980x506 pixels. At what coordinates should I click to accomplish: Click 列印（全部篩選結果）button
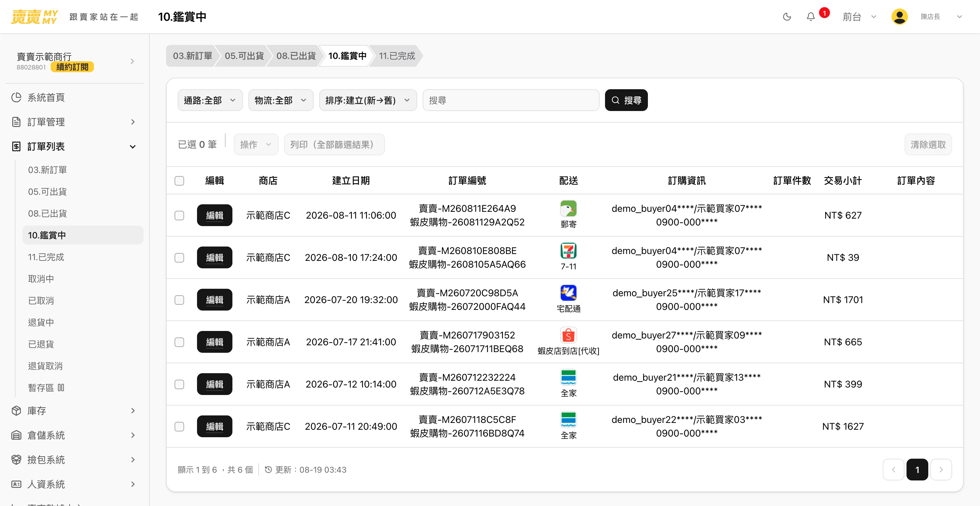click(334, 144)
